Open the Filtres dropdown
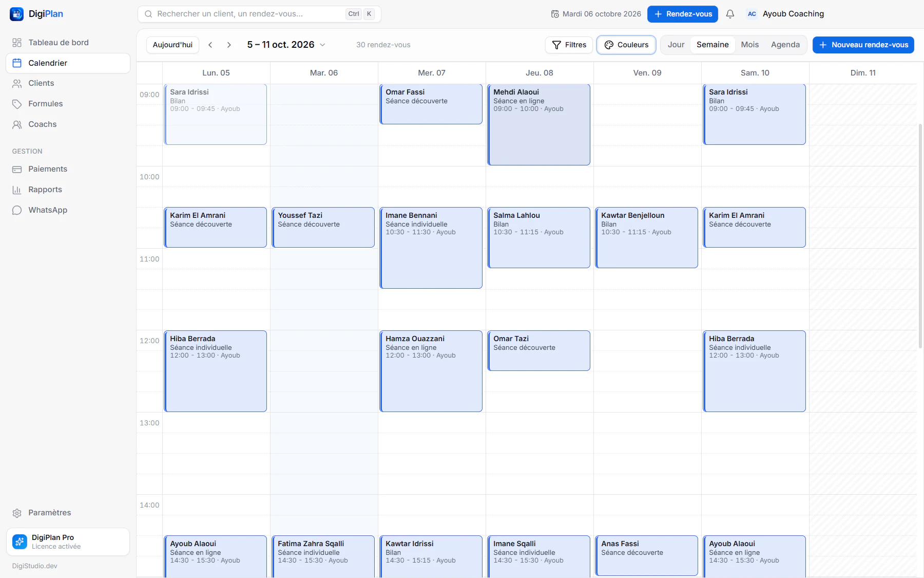 pos(569,45)
